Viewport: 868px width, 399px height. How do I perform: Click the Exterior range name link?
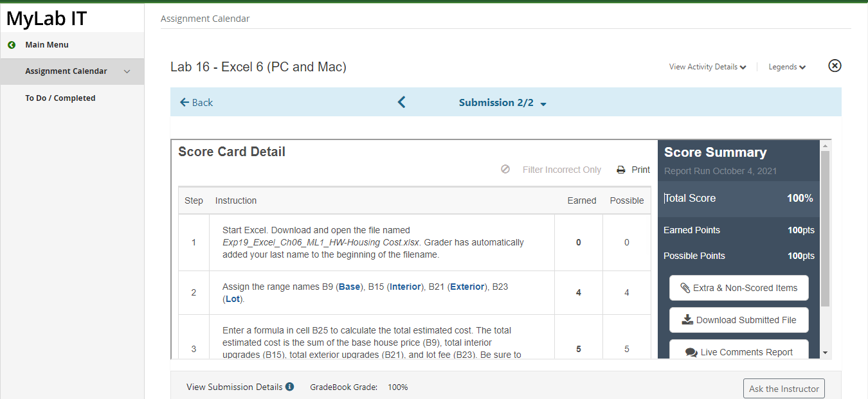coord(467,287)
